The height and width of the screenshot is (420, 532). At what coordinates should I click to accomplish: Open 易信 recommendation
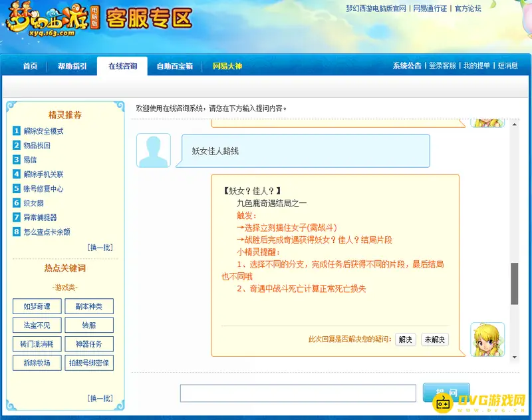(30, 160)
